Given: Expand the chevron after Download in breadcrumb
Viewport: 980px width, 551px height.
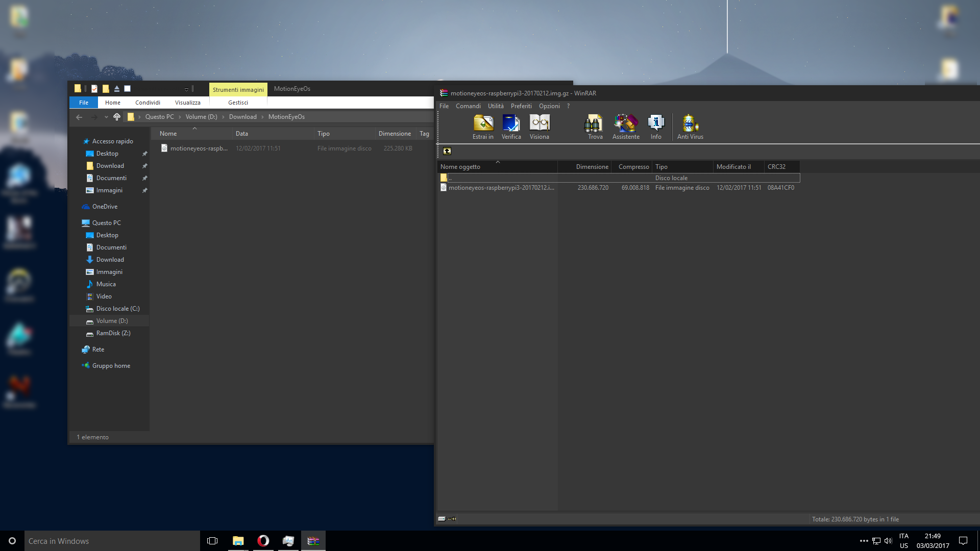Looking at the screenshot, I should [262, 117].
